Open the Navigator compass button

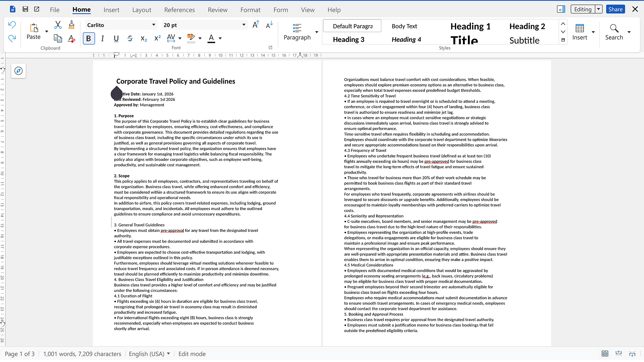[x=18, y=71]
